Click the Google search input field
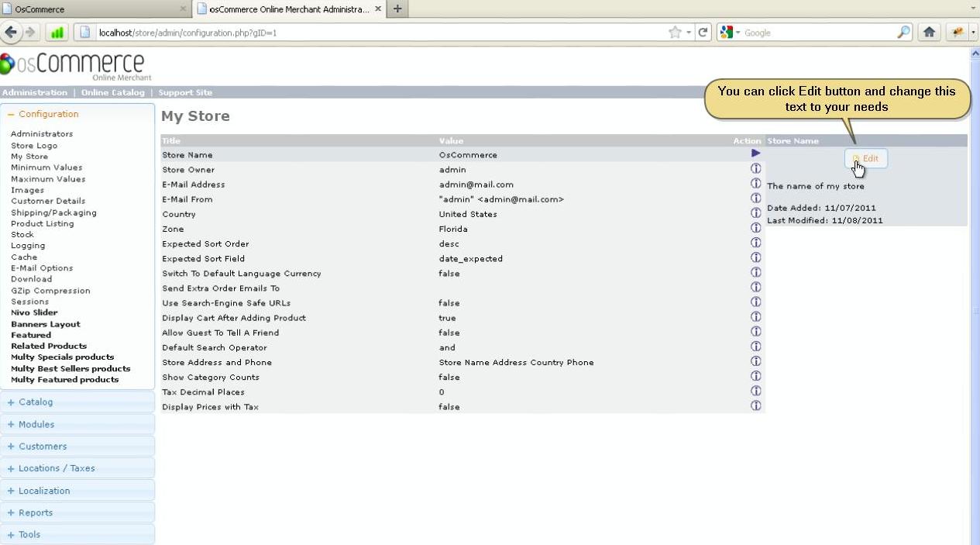The height and width of the screenshot is (545, 980). pos(817,33)
